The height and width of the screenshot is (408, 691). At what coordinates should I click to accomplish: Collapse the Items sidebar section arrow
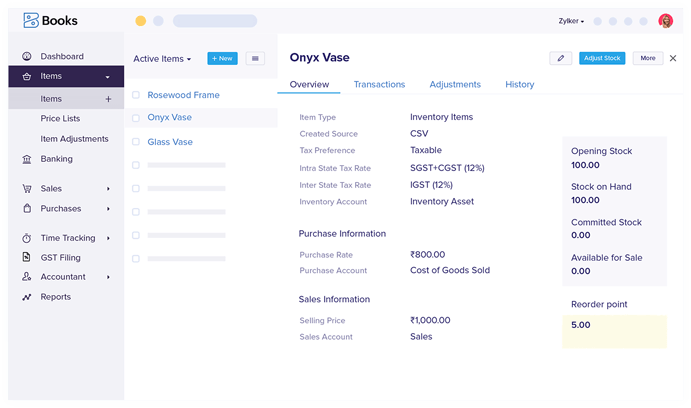coord(108,77)
